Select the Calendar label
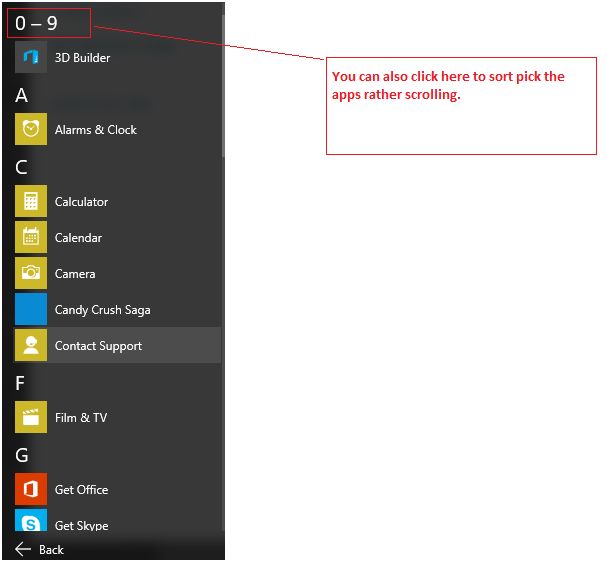 point(78,238)
